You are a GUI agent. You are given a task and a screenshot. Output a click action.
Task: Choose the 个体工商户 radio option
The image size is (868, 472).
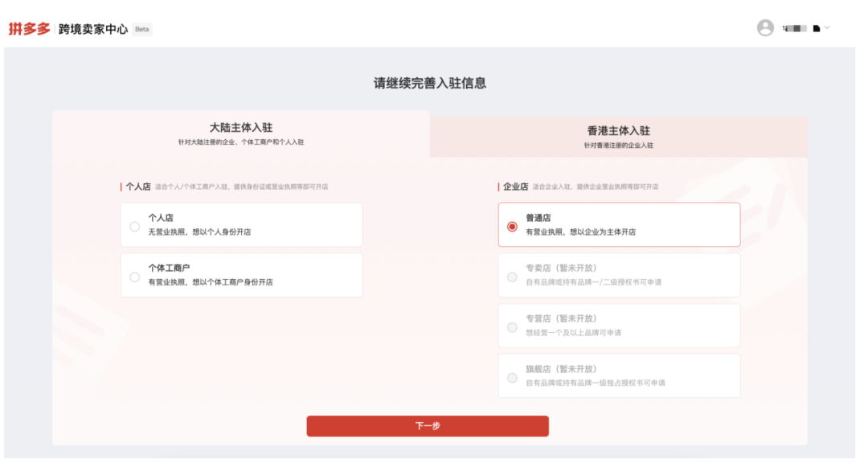click(x=135, y=277)
